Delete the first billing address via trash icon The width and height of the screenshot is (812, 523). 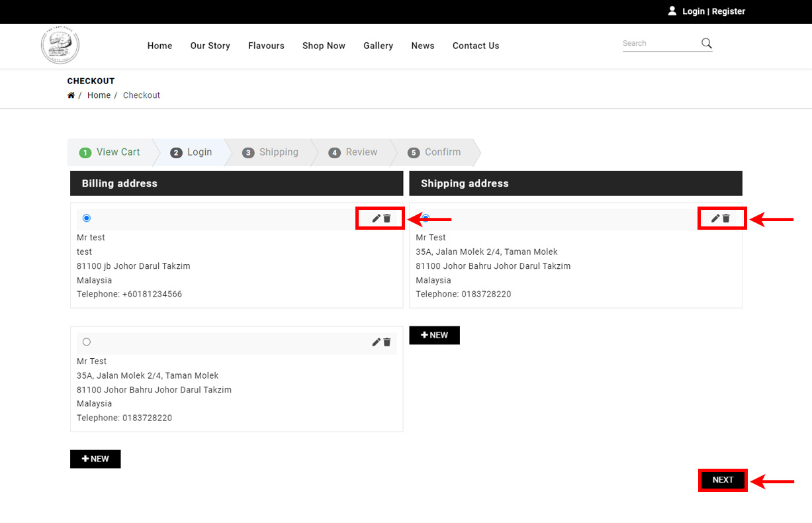click(x=387, y=218)
